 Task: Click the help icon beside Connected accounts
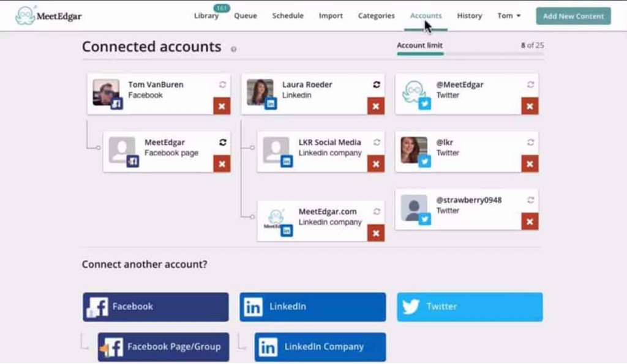pos(233,48)
